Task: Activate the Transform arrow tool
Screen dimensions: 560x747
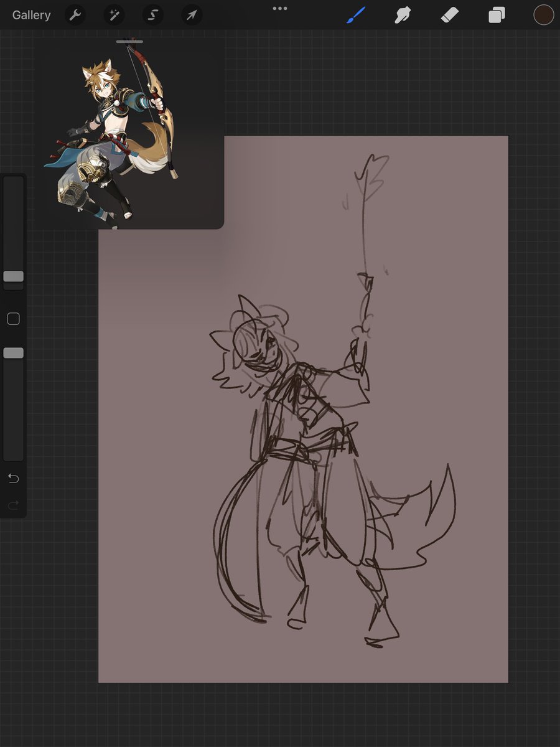Action: (192, 15)
